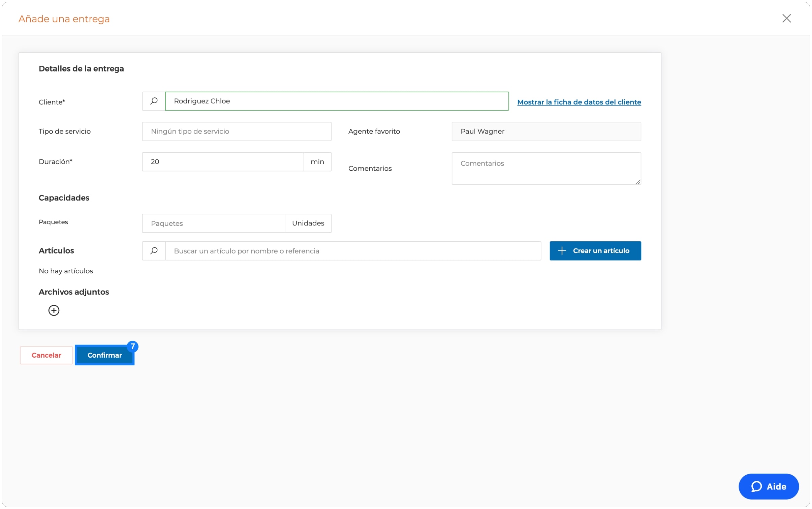Click the Duración field showing 20
The image size is (812, 509).
[223, 162]
